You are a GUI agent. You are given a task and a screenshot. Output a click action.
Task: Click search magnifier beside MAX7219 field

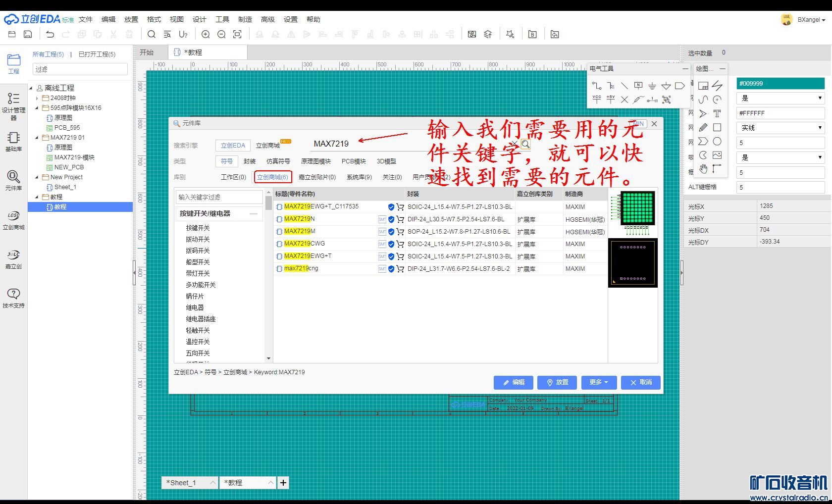(x=525, y=144)
